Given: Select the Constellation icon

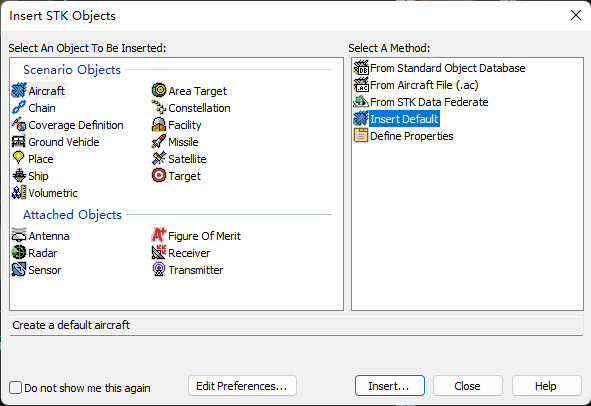Looking at the screenshot, I should click(159, 108).
